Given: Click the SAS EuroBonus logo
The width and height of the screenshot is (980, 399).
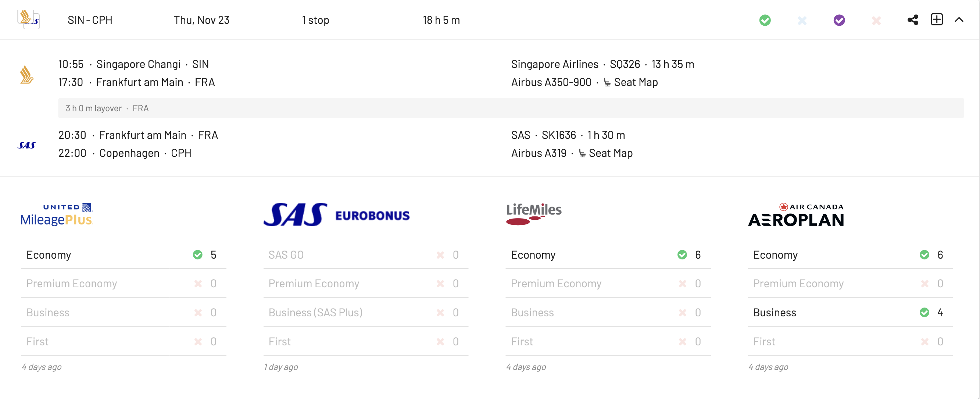Looking at the screenshot, I should pos(336,215).
